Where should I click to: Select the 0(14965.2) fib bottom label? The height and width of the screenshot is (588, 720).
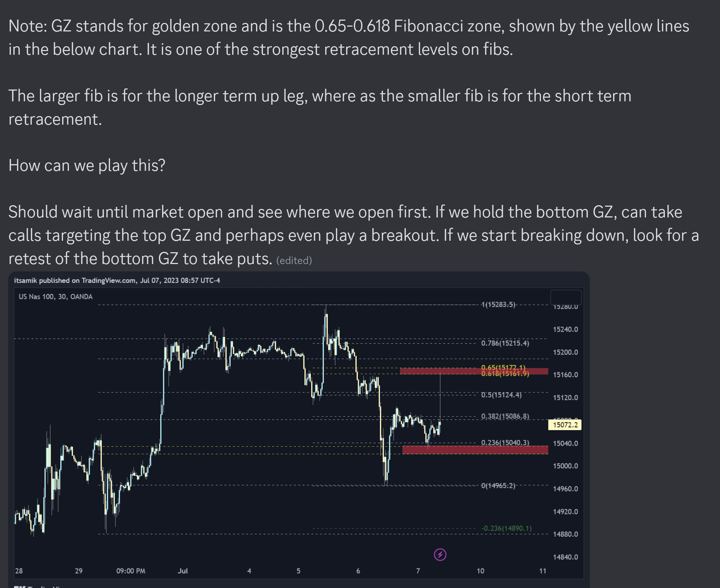pyautogui.click(x=498, y=486)
